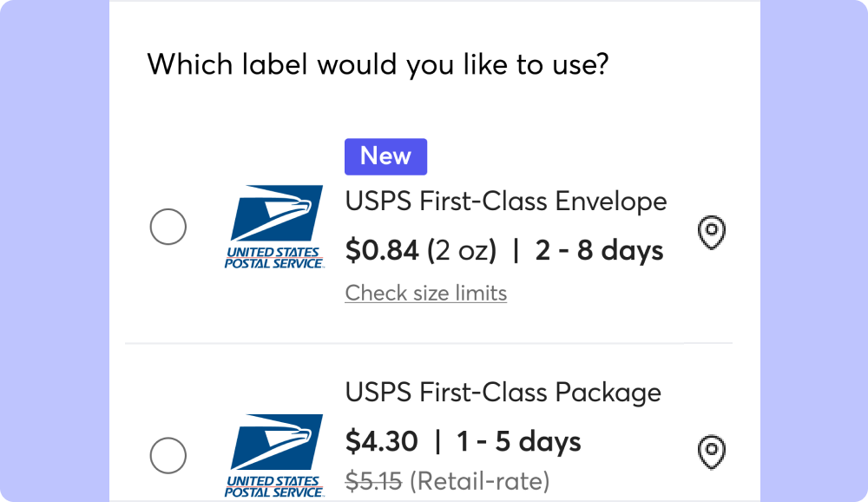Image resolution: width=868 pixels, height=502 pixels.
Task: Click the location pin next to First-Class Envelope
Action: point(712,233)
